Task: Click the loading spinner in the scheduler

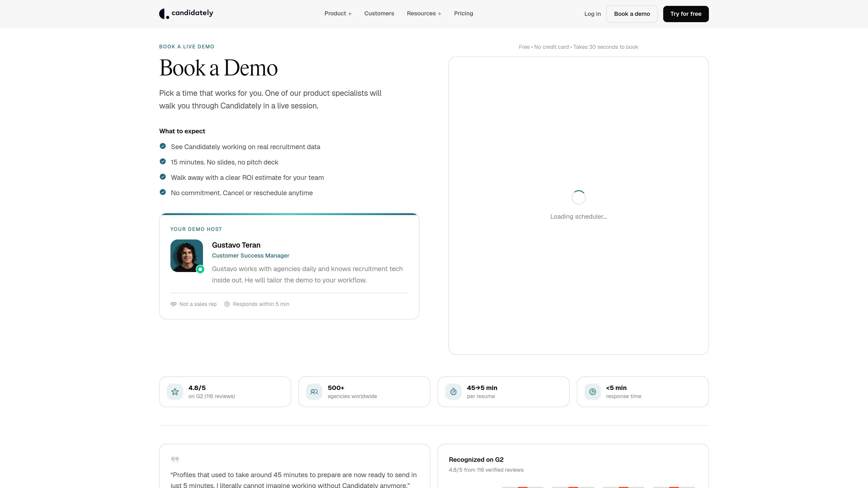Action: coord(579,197)
